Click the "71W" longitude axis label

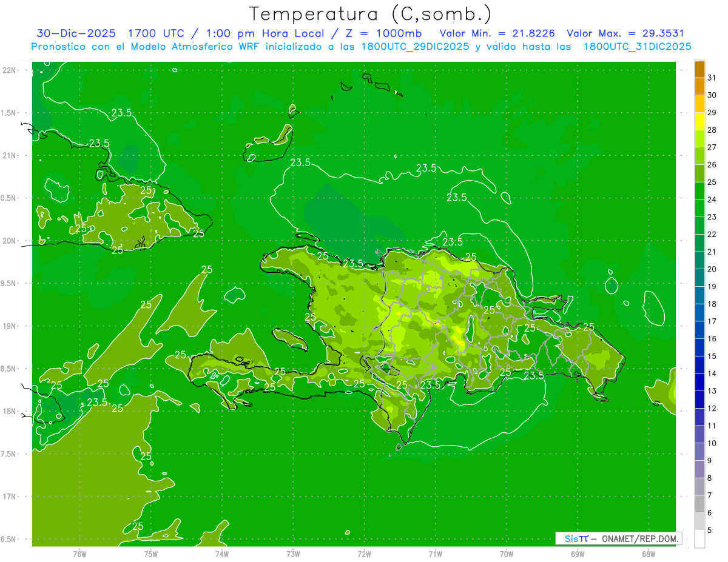point(435,554)
